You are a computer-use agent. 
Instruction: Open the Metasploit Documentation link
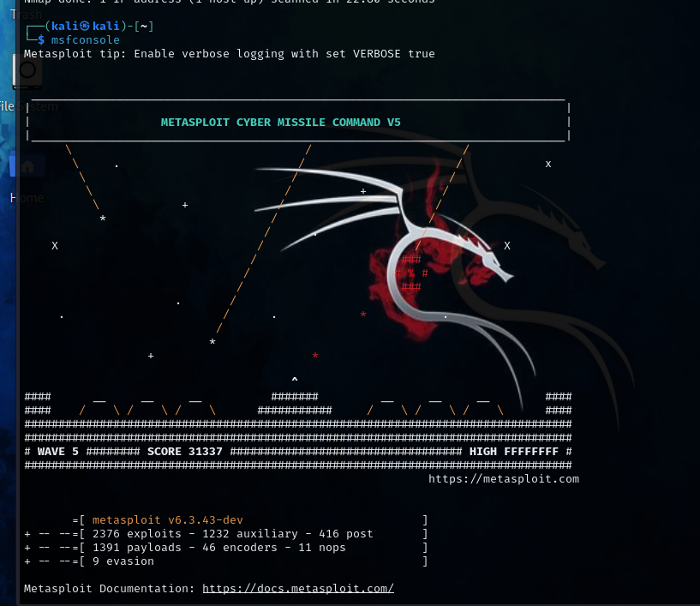coord(297,588)
